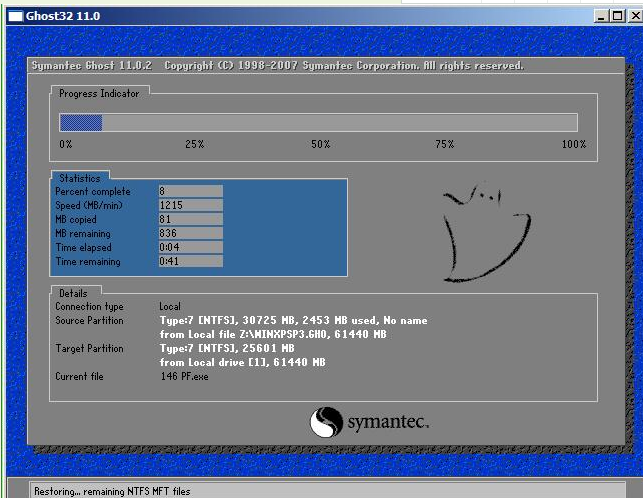The height and width of the screenshot is (498, 643).
Task: Click the status bar Restoring NTFS MFT text
Action: (112, 491)
